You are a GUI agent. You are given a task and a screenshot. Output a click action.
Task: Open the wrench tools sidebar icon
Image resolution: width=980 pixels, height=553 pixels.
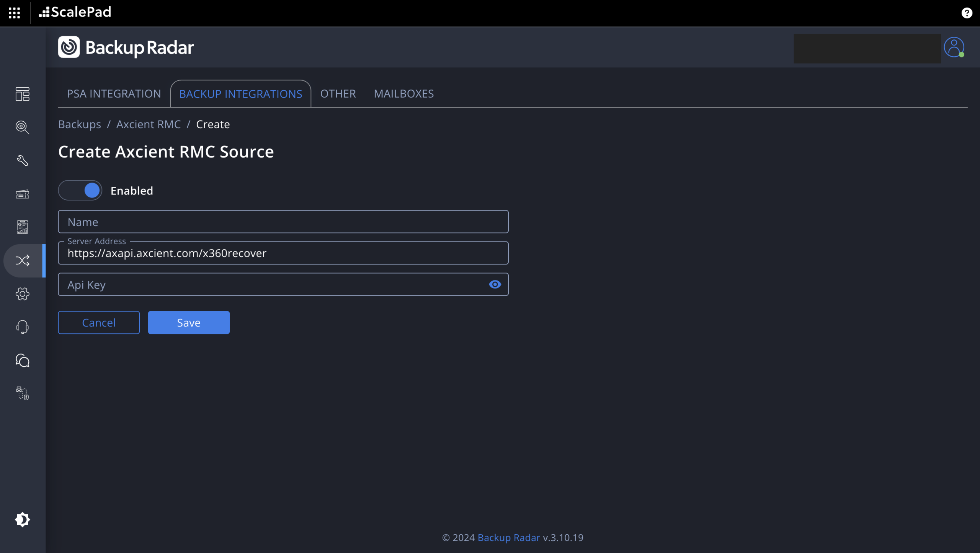(x=22, y=160)
